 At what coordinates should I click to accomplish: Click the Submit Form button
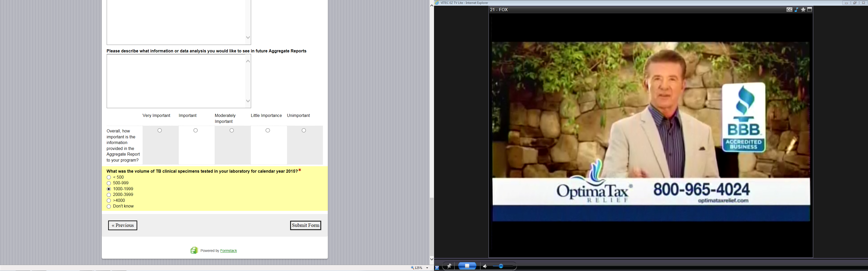306,225
